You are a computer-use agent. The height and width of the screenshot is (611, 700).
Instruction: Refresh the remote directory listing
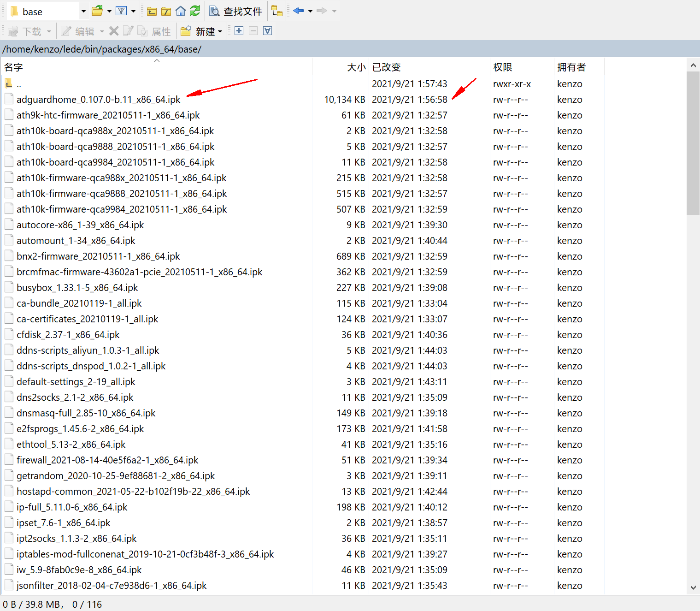point(194,11)
